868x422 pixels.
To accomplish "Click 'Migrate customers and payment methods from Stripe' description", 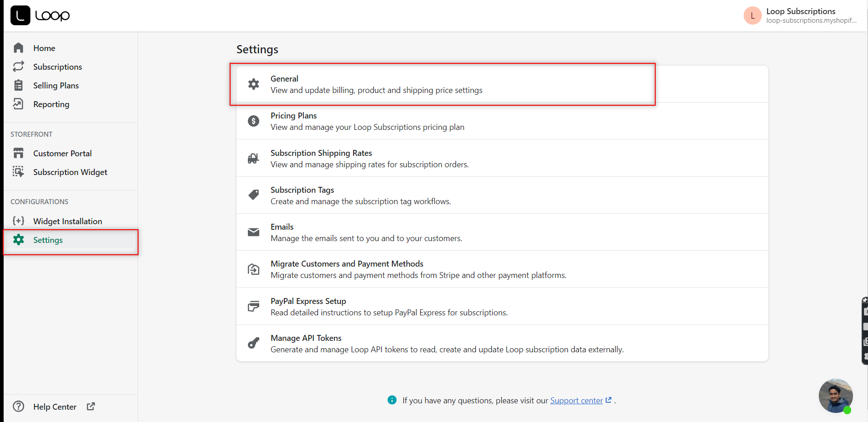I will (418, 275).
